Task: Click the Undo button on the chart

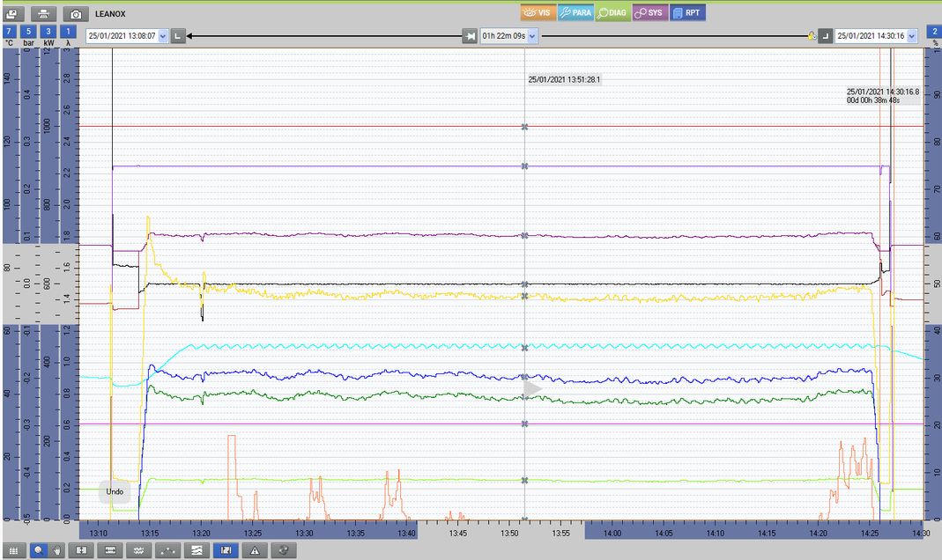Action: (x=115, y=491)
